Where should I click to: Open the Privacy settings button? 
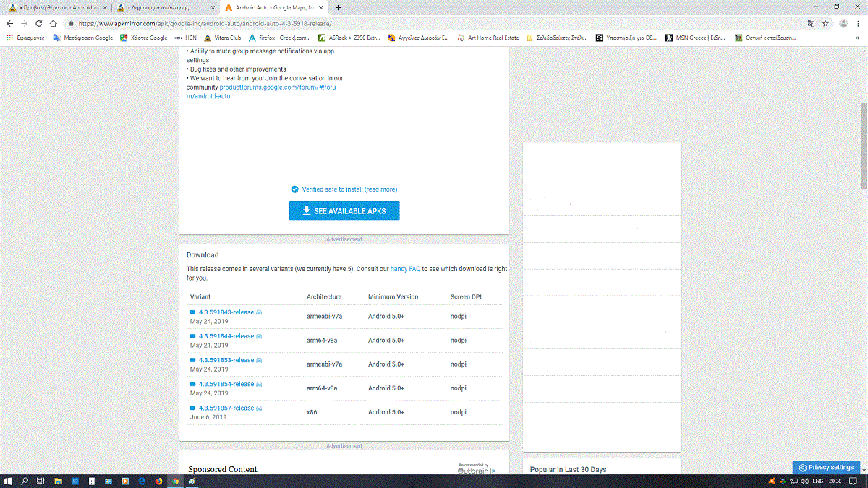click(x=826, y=467)
